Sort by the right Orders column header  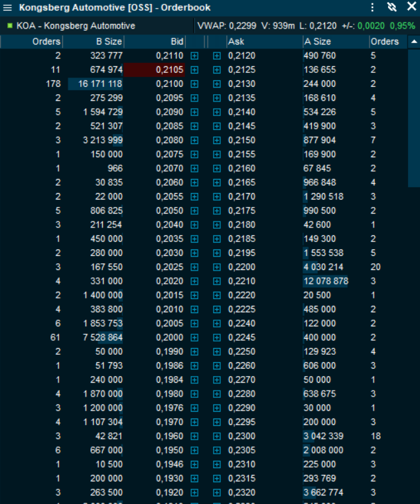[388, 42]
